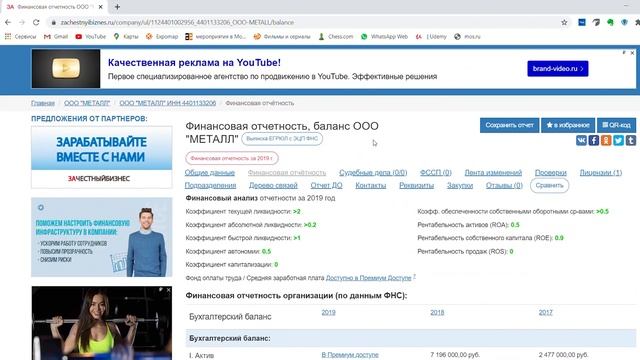
Task: Open the Отзывы (0) tab
Action: 504,185
